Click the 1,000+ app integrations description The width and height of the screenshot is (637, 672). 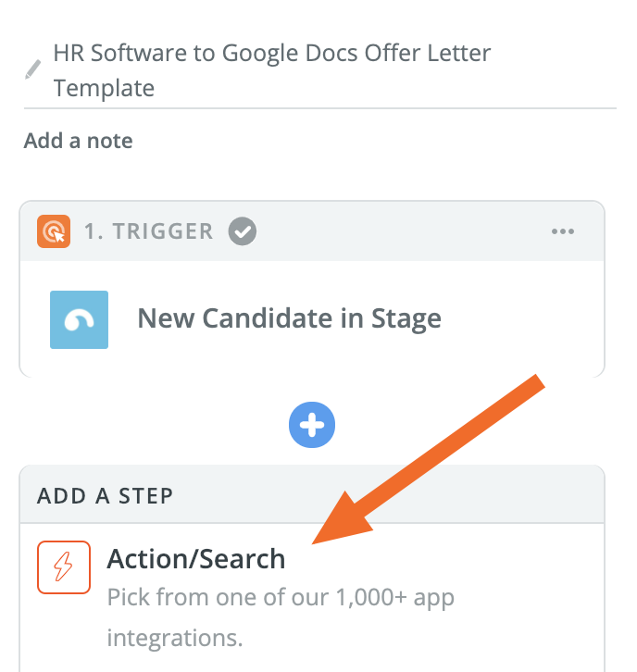(281, 617)
